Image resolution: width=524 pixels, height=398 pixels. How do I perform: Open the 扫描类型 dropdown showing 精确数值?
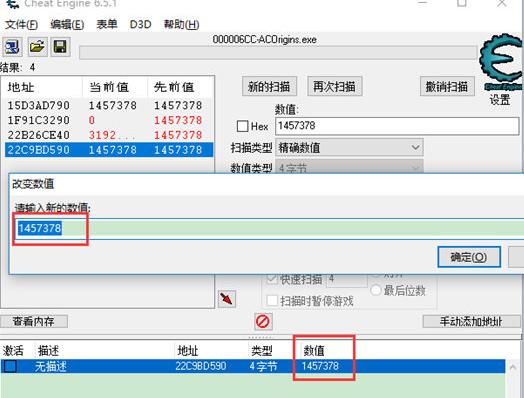[349, 147]
